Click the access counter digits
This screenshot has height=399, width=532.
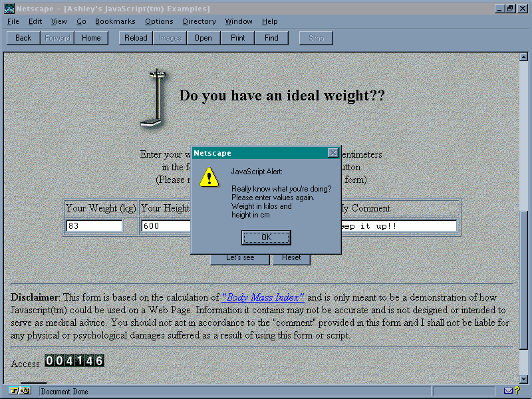click(x=74, y=360)
